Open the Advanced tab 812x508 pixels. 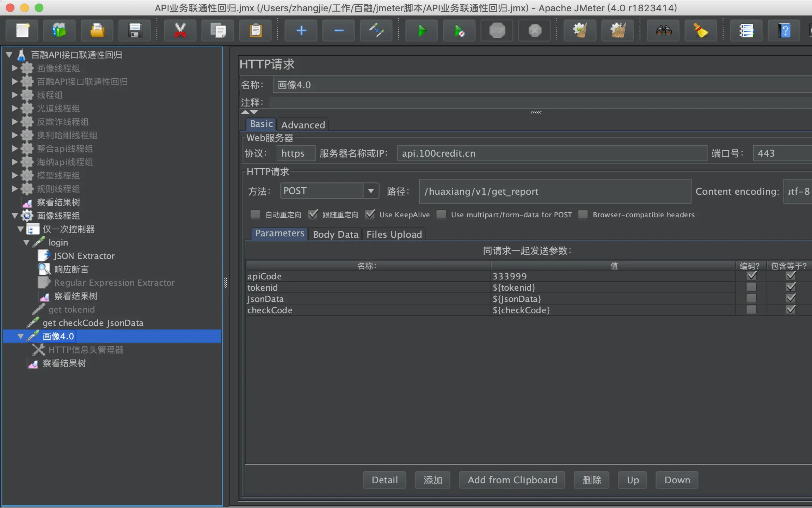[303, 125]
